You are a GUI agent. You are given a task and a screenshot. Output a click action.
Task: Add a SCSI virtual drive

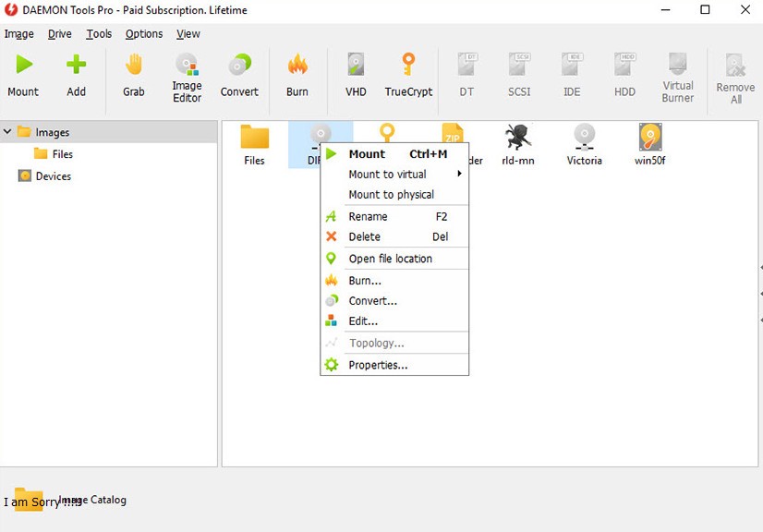(x=519, y=77)
